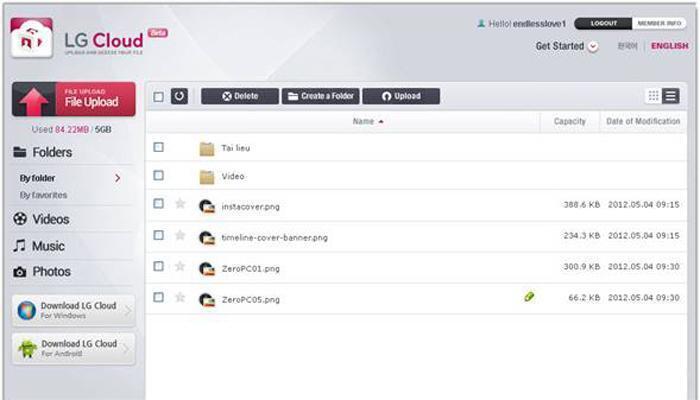
Task: Select the ZeroPC01.png checkbox
Action: tap(158, 267)
